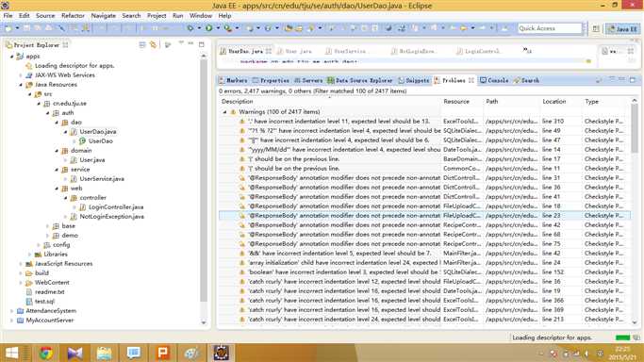The height and width of the screenshot is (362, 644).
Task: Click the Windows Start button
Action: tap(11, 353)
